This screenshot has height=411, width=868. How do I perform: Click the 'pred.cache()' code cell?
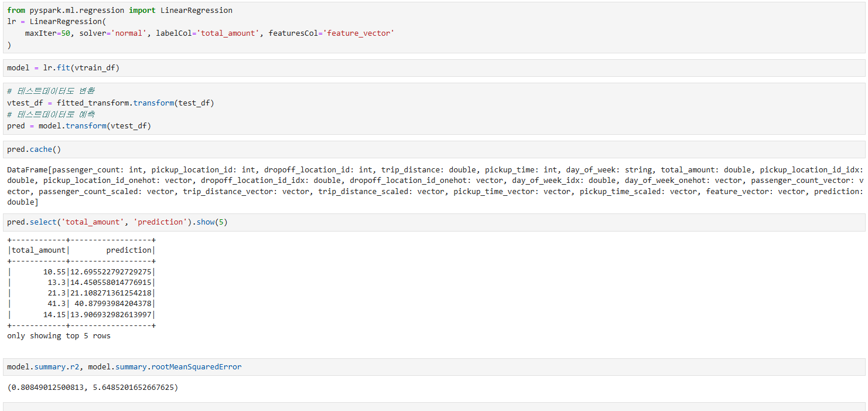coord(434,150)
